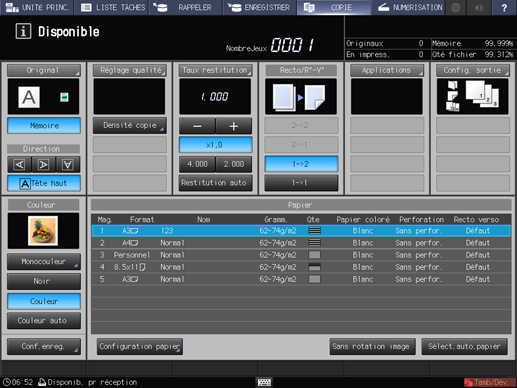Select tray 1 A3 paper row
517x388 pixels.
301,231
